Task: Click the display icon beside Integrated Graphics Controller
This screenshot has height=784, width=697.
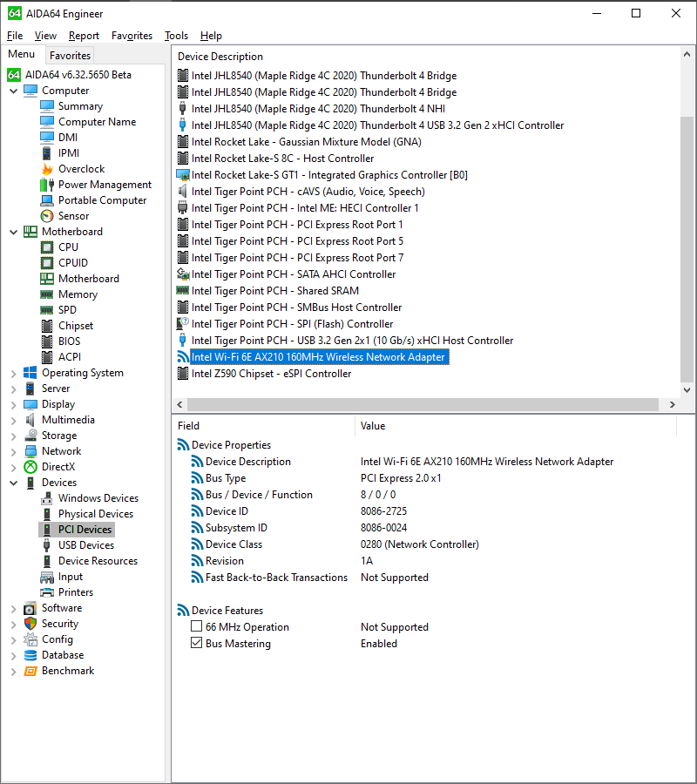Action: point(183,175)
